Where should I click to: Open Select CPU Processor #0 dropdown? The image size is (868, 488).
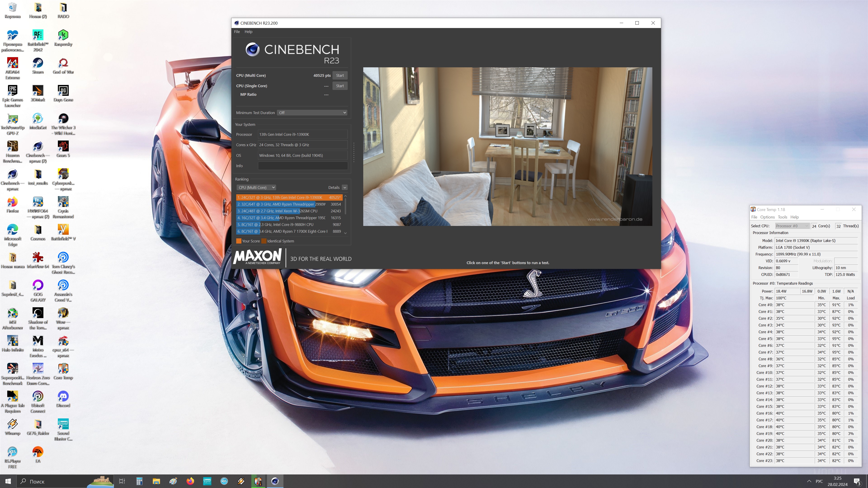coord(792,226)
